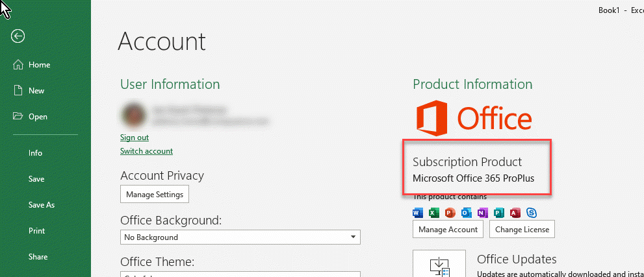The width and height of the screenshot is (644, 277).
Task: Click the Access app icon
Action: click(x=515, y=213)
